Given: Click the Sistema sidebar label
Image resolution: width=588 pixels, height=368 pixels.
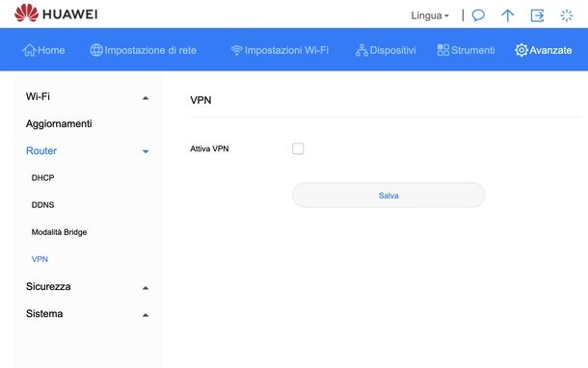Looking at the screenshot, I should [x=44, y=314].
